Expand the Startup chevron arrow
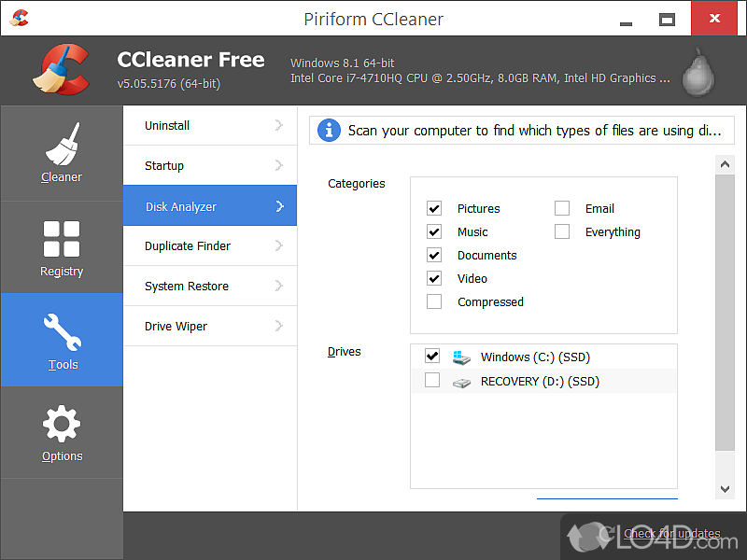This screenshot has height=560, width=747. [279, 165]
